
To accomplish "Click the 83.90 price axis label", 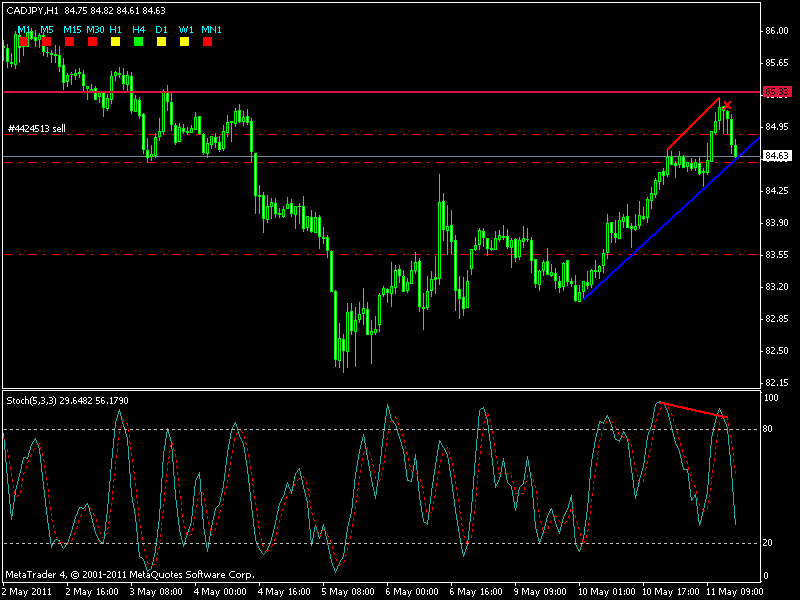I will tap(777, 223).
